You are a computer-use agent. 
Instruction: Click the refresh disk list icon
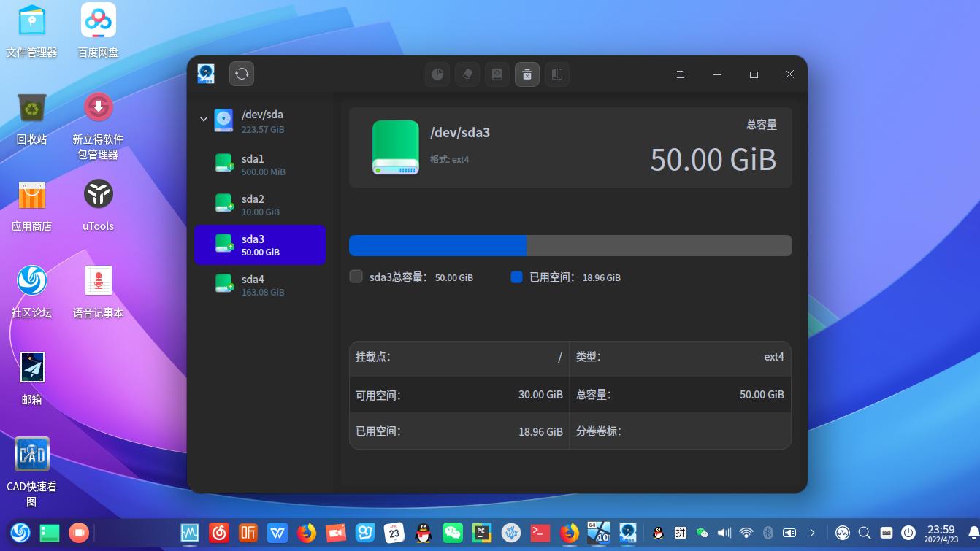point(242,73)
